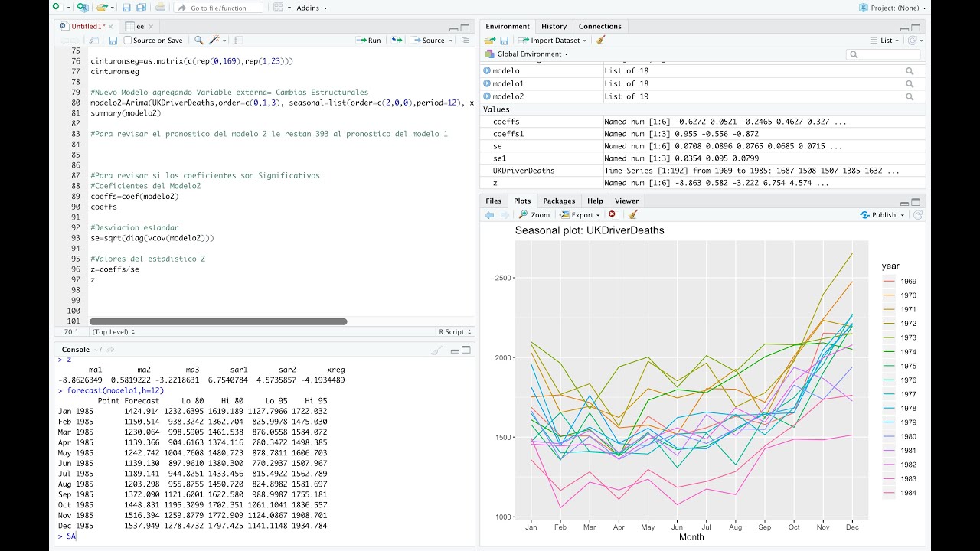Open the code tools magic wand menu
The image size is (980, 551).
217,40
